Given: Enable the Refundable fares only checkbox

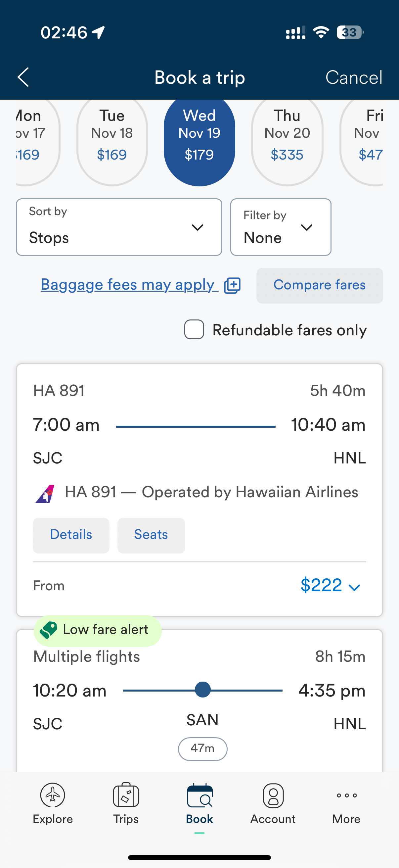Looking at the screenshot, I should [x=194, y=329].
